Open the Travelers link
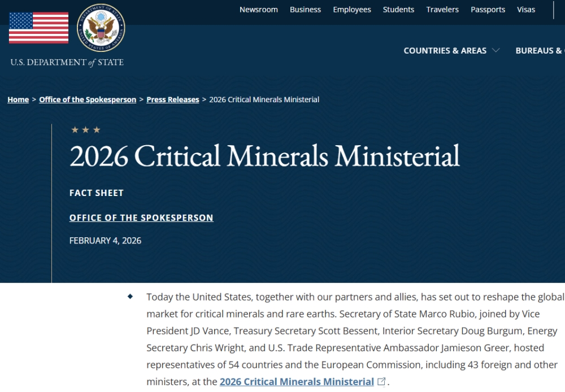This screenshot has width=565, height=392. [x=442, y=10]
